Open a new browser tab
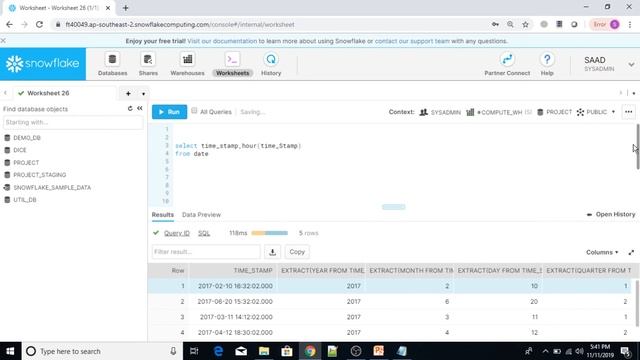Image resolution: width=640 pixels, height=360 pixels. (x=125, y=8)
